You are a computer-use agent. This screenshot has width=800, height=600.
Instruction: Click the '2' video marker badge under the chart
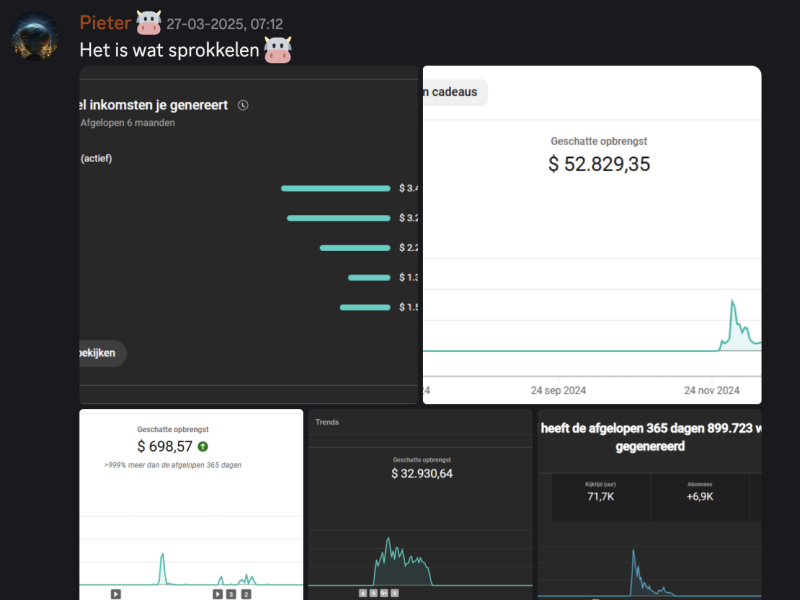[246, 594]
